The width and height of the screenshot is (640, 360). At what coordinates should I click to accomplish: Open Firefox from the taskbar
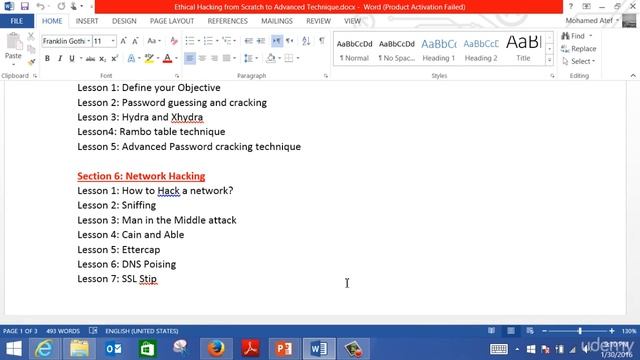(216, 349)
